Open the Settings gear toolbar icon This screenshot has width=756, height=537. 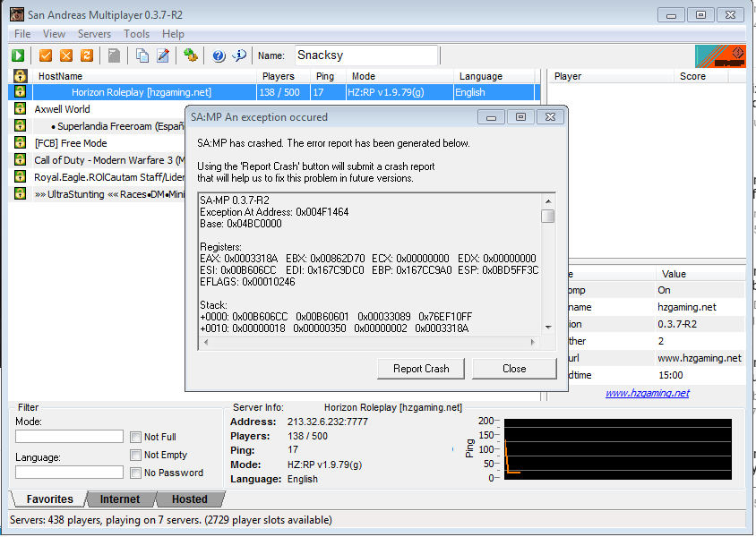pos(191,55)
